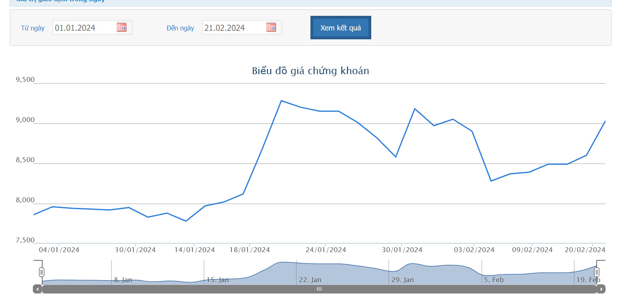The width and height of the screenshot is (644, 302).
Task: Click the 'Từ ngày' label
Action: coord(33,28)
